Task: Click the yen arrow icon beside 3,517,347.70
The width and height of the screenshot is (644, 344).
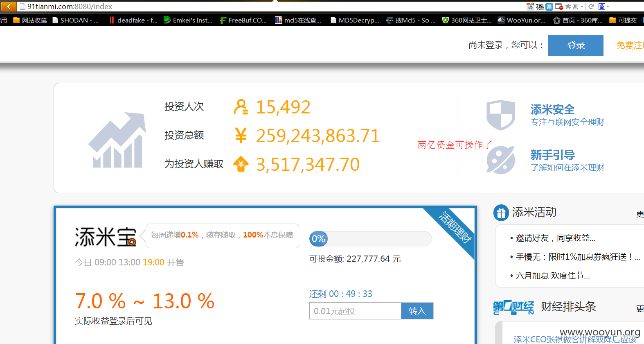Action: coord(241,164)
